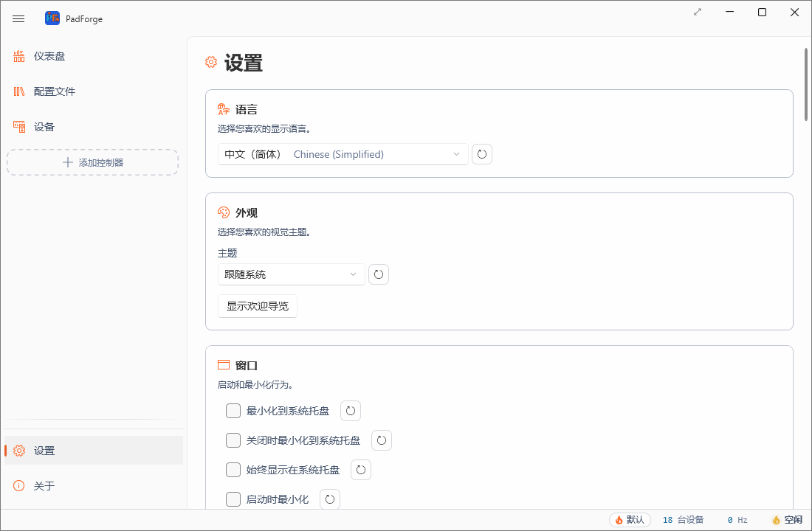
Task: Reset the 始终显示在系统托盘 option
Action: click(x=361, y=470)
